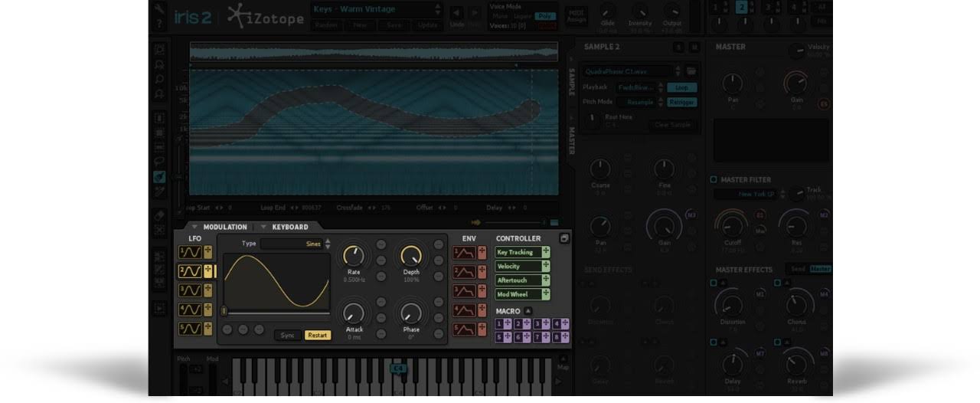Click the LFO shape slider handle

tap(224, 311)
